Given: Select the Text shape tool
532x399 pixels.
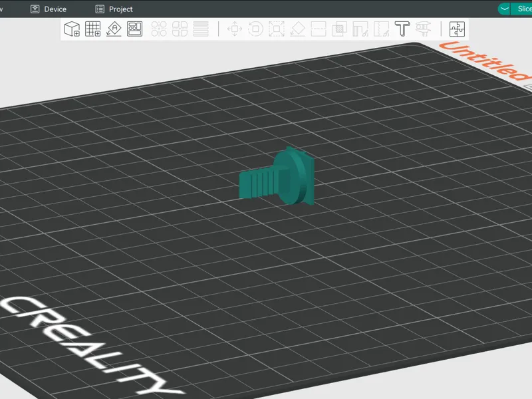Looking at the screenshot, I should click(402, 29).
